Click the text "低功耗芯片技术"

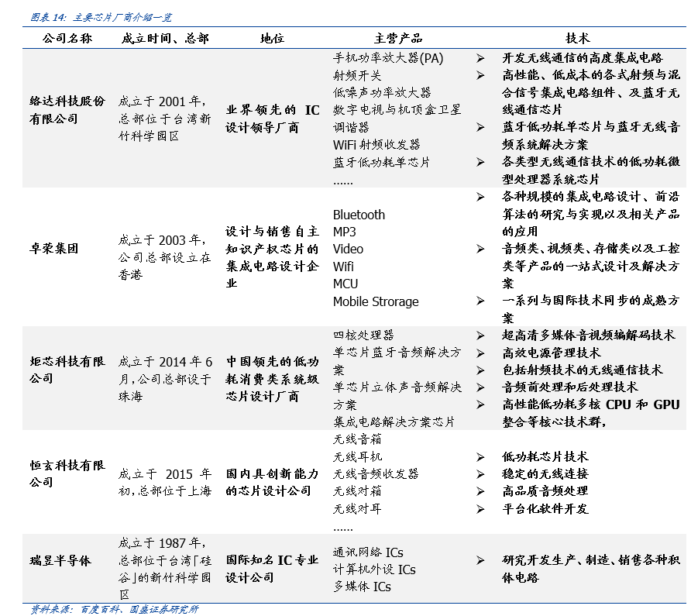545,457
